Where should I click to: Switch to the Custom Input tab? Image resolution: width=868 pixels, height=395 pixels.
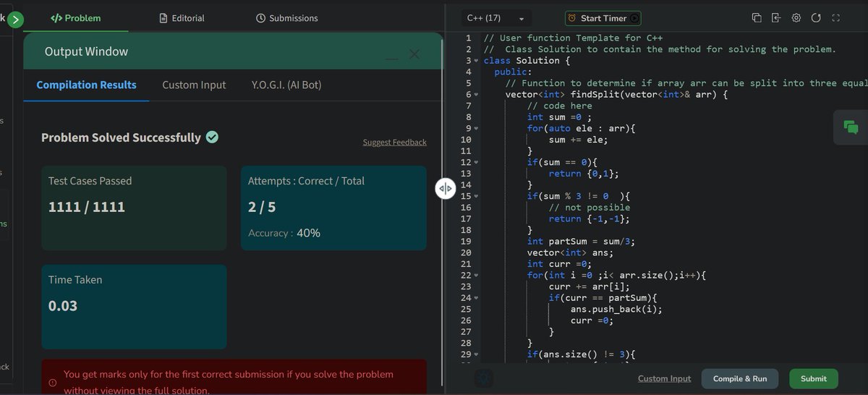[194, 85]
